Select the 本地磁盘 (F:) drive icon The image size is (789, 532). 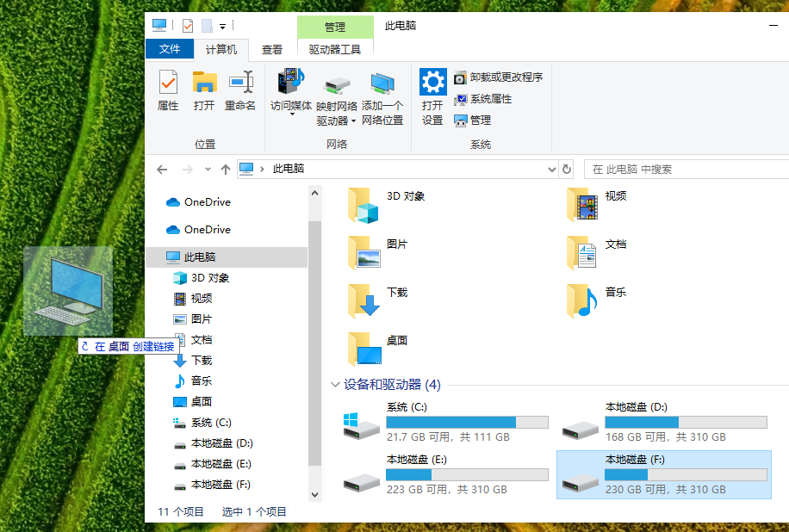pyautogui.click(x=581, y=483)
